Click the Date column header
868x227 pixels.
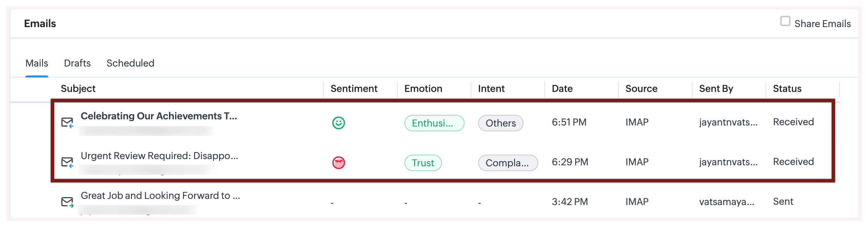pyautogui.click(x=562, y=88)
